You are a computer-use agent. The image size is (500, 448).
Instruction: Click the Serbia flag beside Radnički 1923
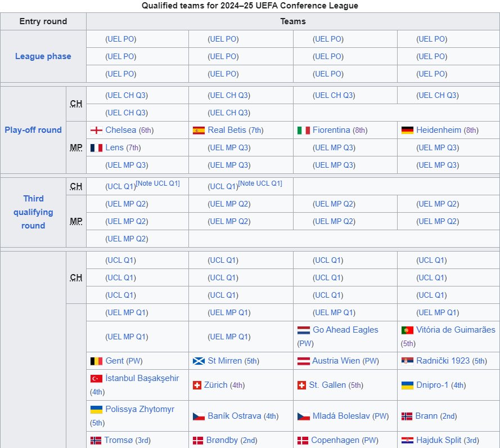(x=407, y=361)
